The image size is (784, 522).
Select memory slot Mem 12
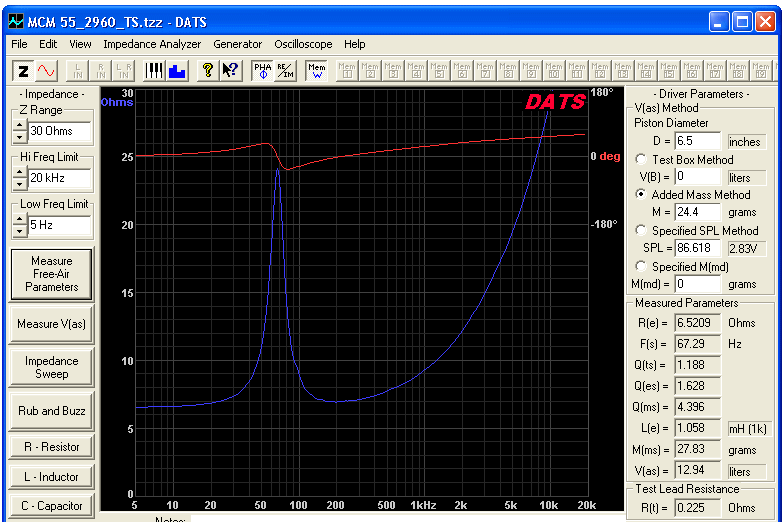(x=600, y=71)
